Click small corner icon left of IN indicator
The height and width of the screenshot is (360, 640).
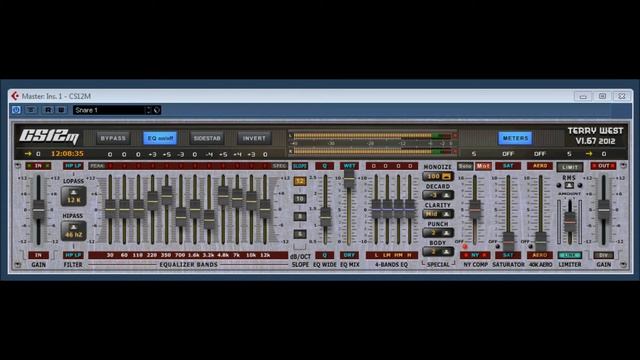click(18, 166)
